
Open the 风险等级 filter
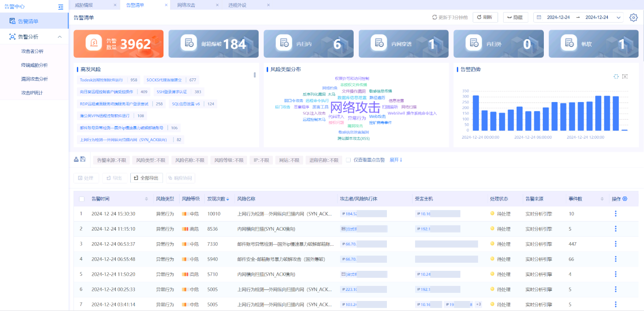coord(228,160)
